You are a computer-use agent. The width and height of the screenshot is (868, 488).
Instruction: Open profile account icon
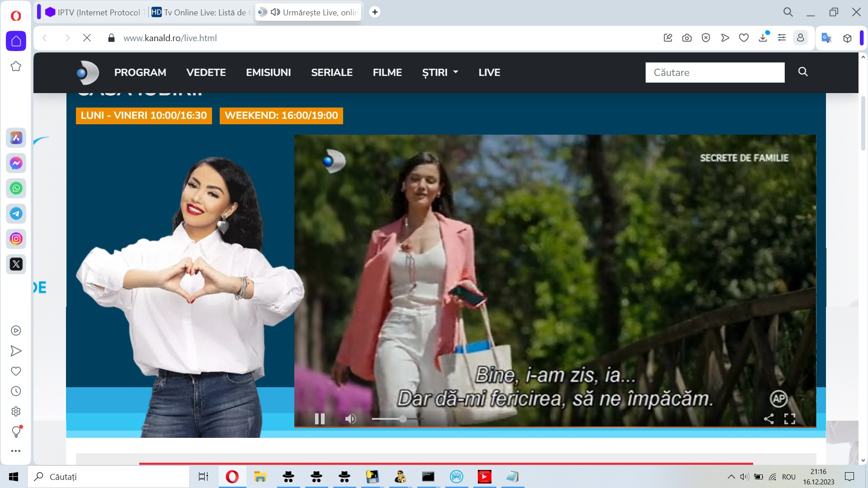point(801,38)
